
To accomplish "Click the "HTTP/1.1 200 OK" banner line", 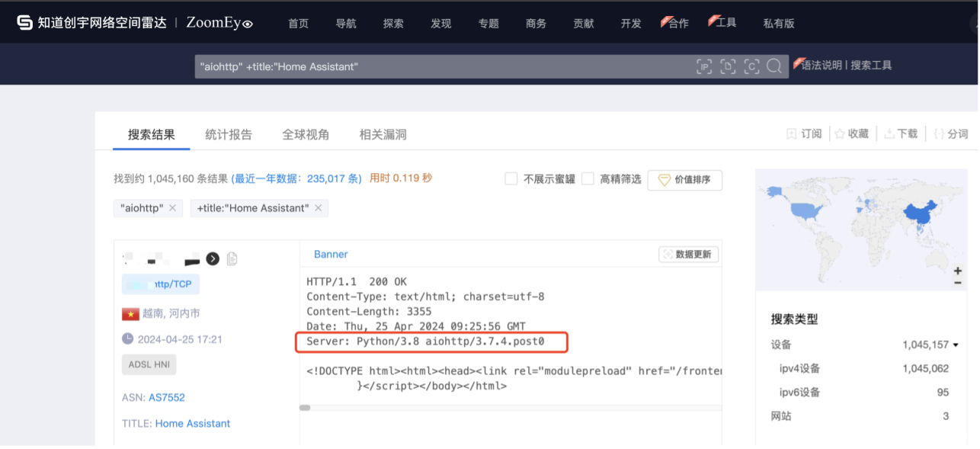I will pos(357,282).
